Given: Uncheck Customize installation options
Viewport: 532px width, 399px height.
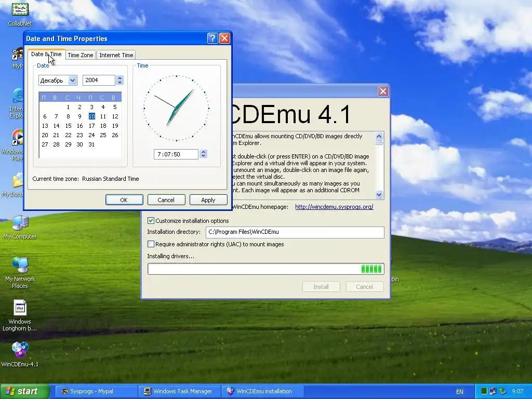Looking at the screenshot, I should [x=151, y=220].
